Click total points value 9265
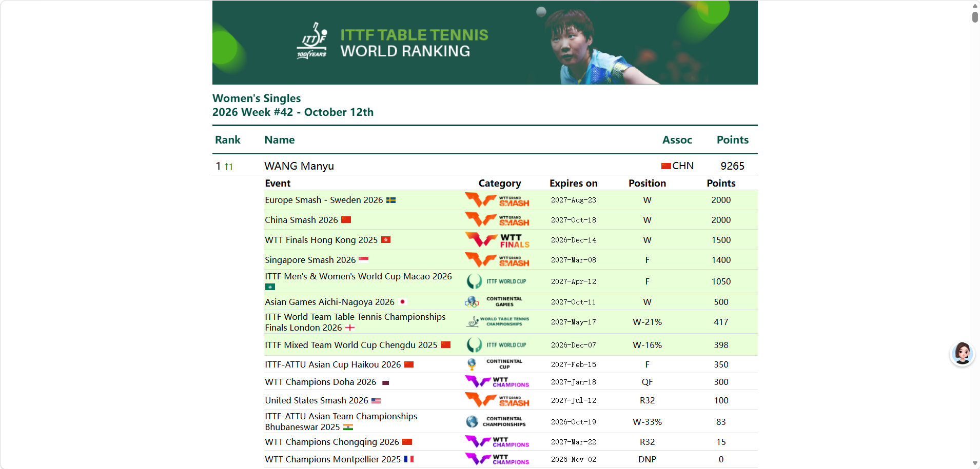The image size is (980, 469). click(732, 166)
